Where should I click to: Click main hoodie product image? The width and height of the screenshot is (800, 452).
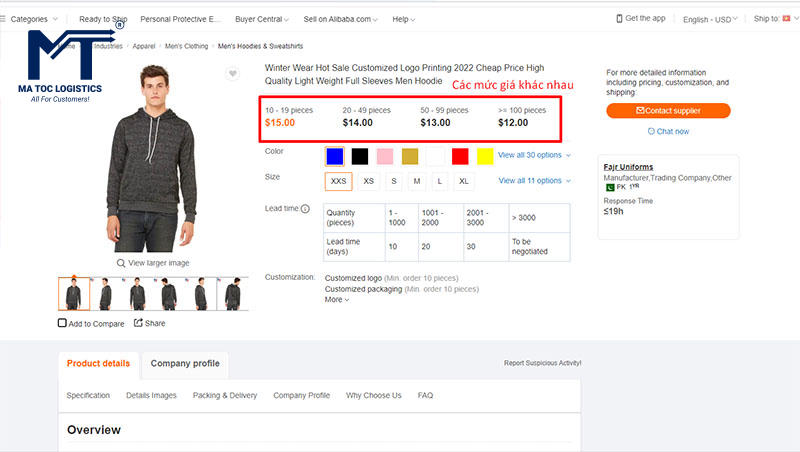click(152, 158)
